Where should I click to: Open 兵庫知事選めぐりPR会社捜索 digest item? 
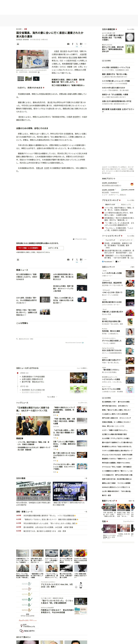click(33, 377)
